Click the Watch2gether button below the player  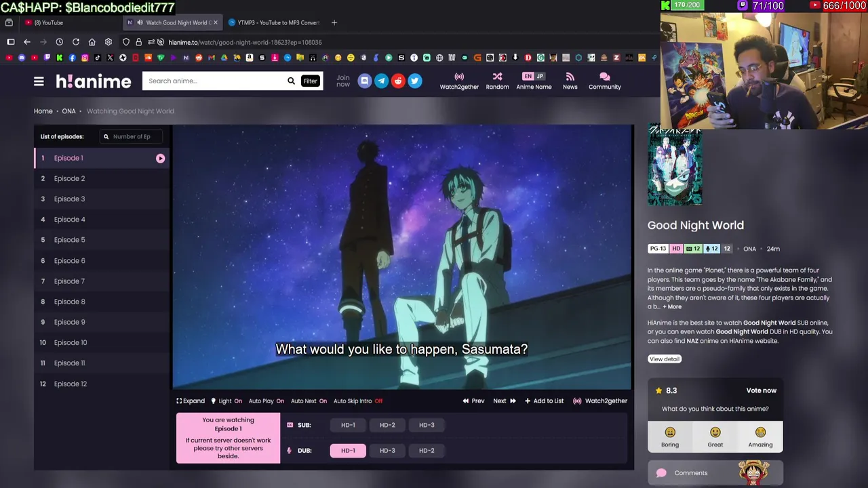coord(600,401)
